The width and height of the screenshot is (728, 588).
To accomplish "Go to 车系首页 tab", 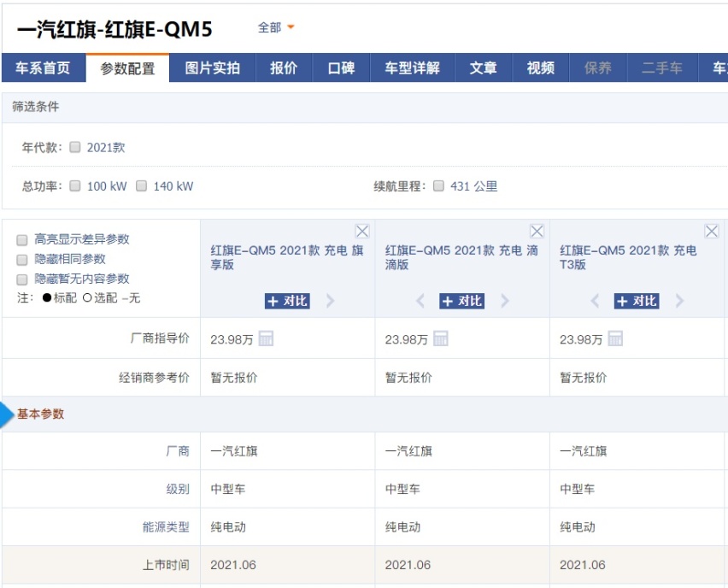I will pos(44,68).
